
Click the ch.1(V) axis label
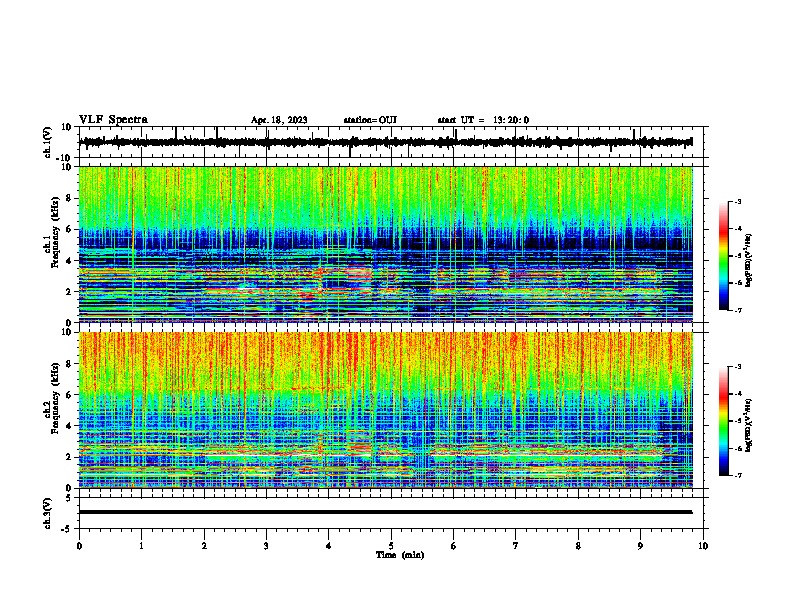pyautogui.click(x=48, y=142)
